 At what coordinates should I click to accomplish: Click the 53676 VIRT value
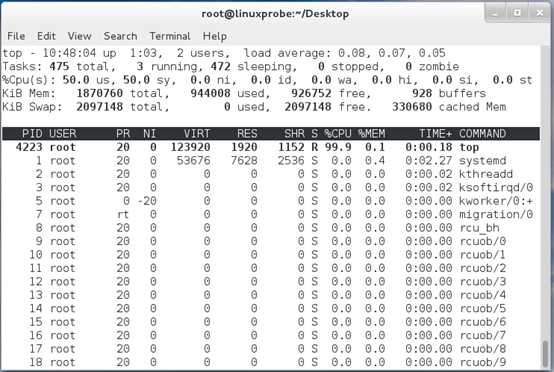click(x=193, y=161)
